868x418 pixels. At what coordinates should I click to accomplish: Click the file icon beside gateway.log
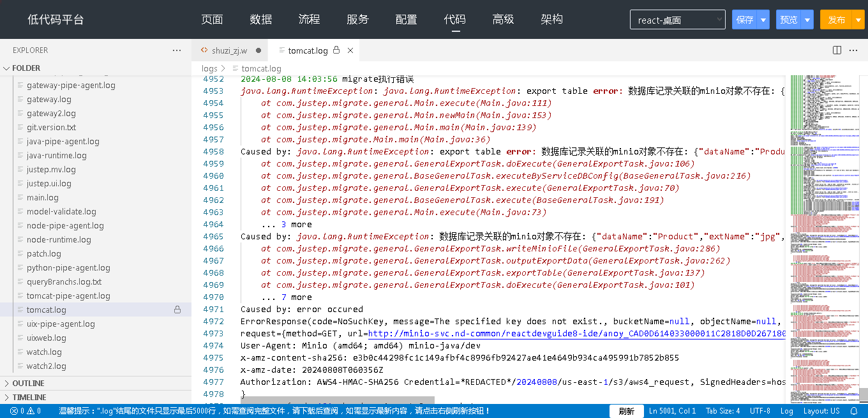[x=20, y=99]
